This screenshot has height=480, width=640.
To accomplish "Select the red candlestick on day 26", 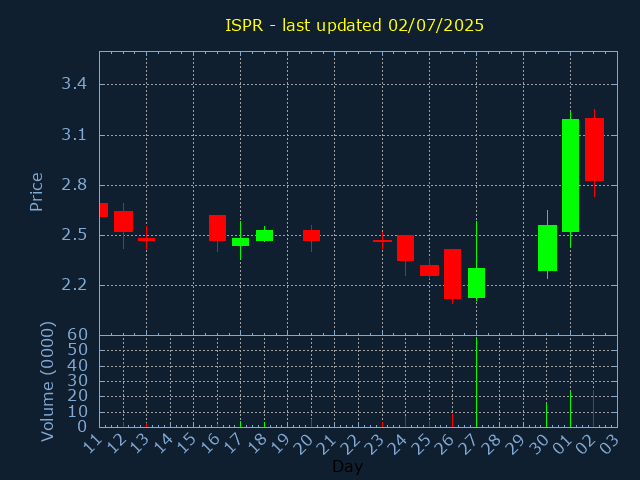I will point(452,274).
